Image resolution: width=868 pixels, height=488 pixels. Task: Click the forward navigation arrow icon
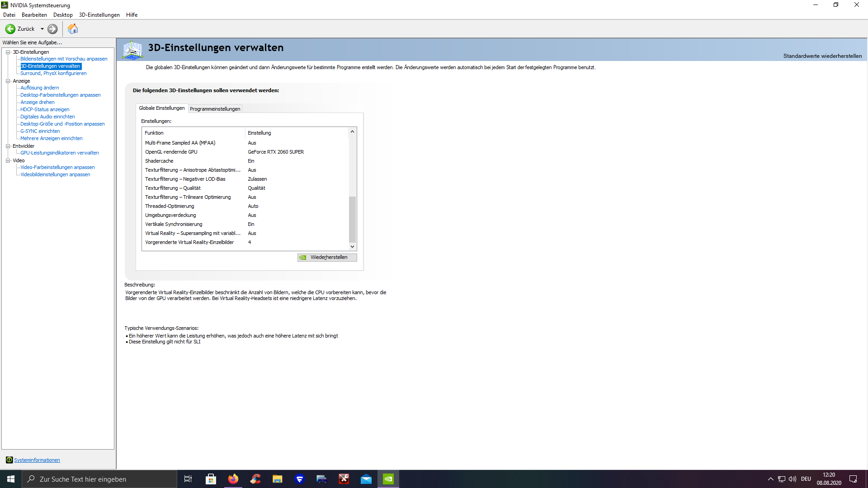coord(52,29)
